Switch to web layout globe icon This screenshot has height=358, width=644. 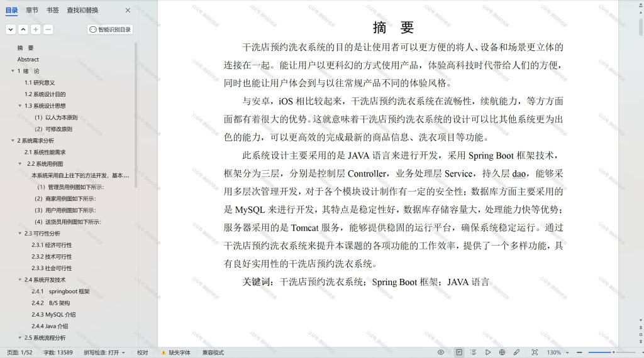502,352
